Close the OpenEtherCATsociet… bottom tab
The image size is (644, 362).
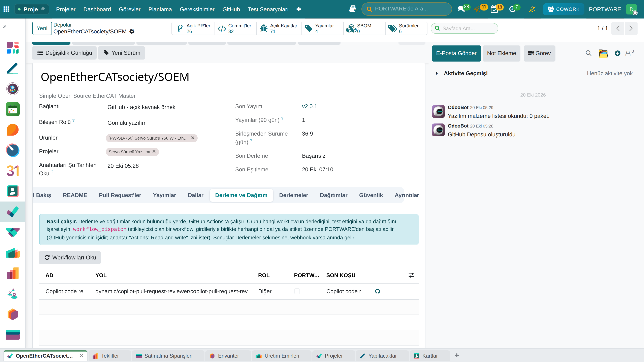81,356
